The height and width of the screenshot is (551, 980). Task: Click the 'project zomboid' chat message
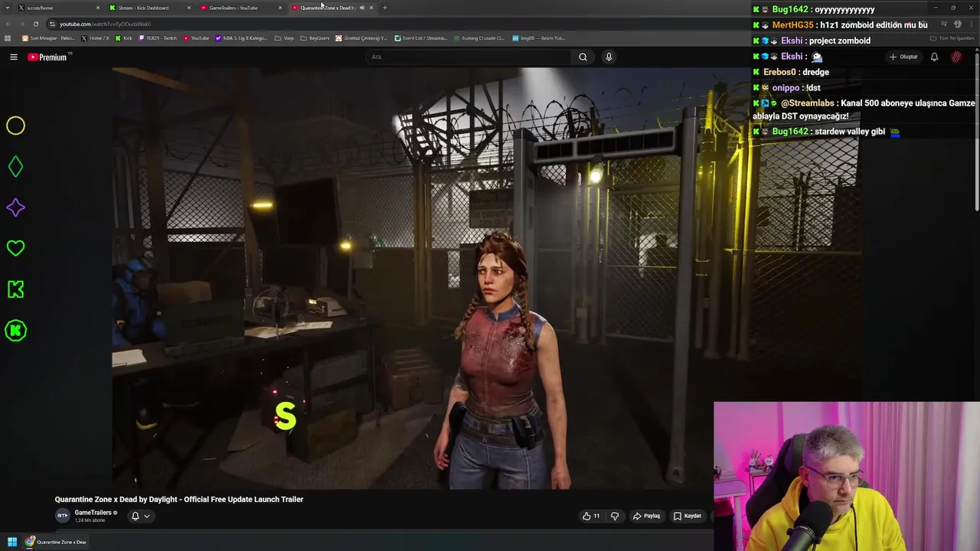tap(812, 41)
